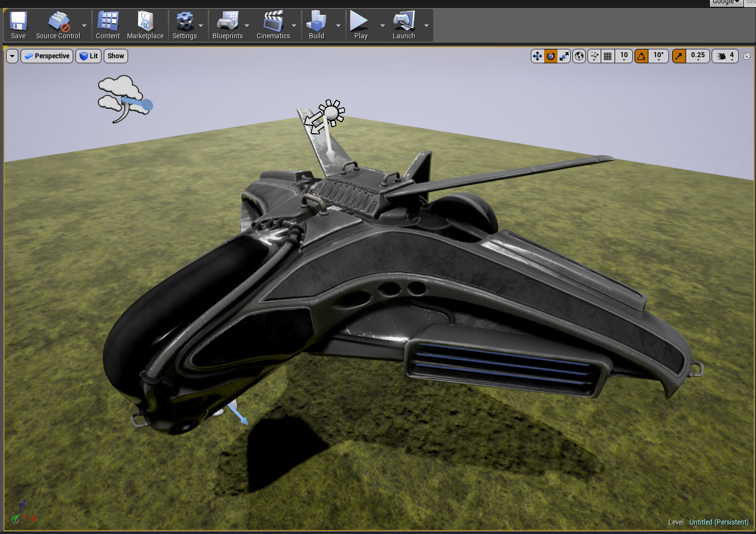
Task: Open the surface snapping options
Action: click(594, 56)
